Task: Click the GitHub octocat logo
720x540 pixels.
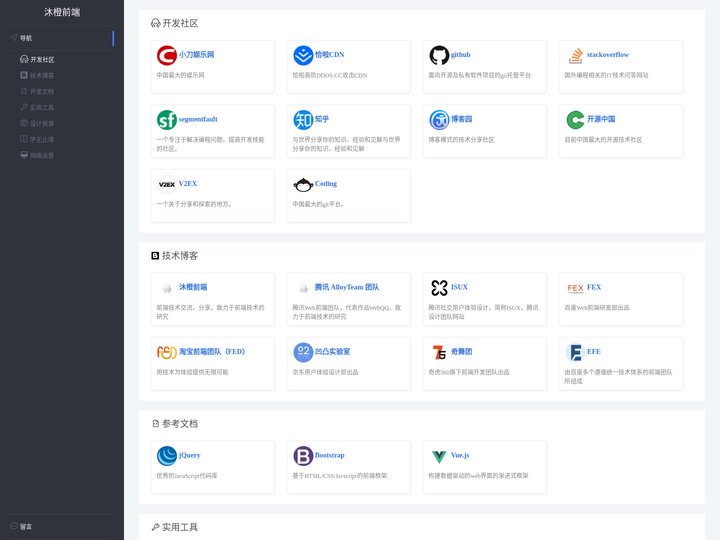Action: click(439, 56)
